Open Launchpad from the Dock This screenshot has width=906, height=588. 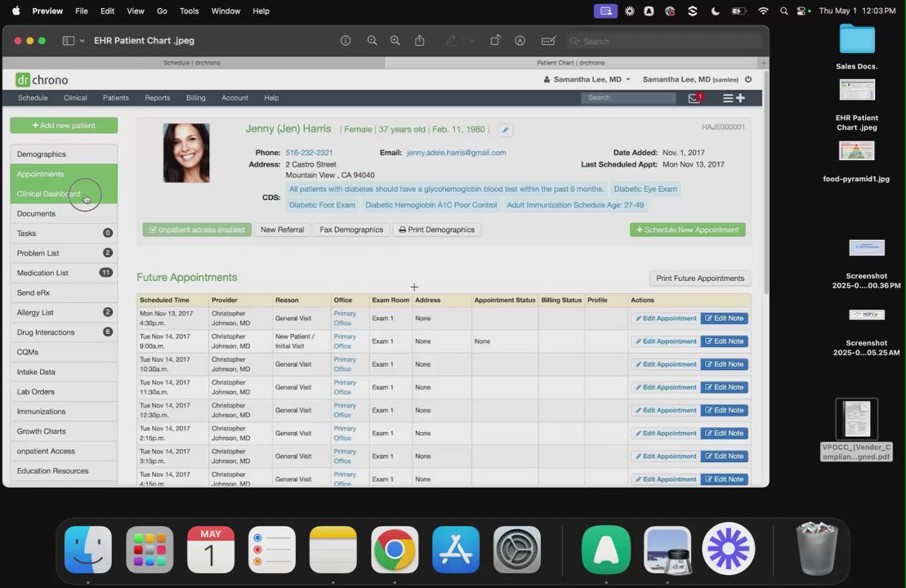coord(150,550)
